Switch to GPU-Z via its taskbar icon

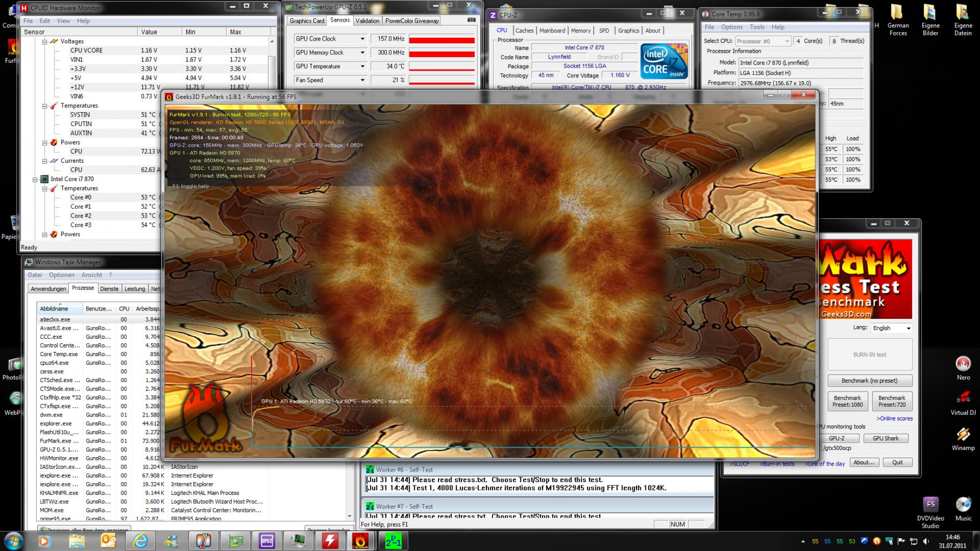pyautogui.click(x=235, y=540)
